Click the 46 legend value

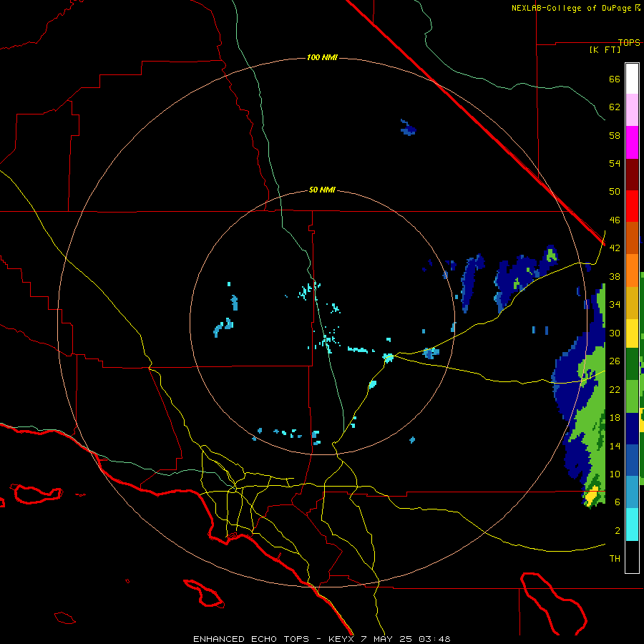click(615, 220)
